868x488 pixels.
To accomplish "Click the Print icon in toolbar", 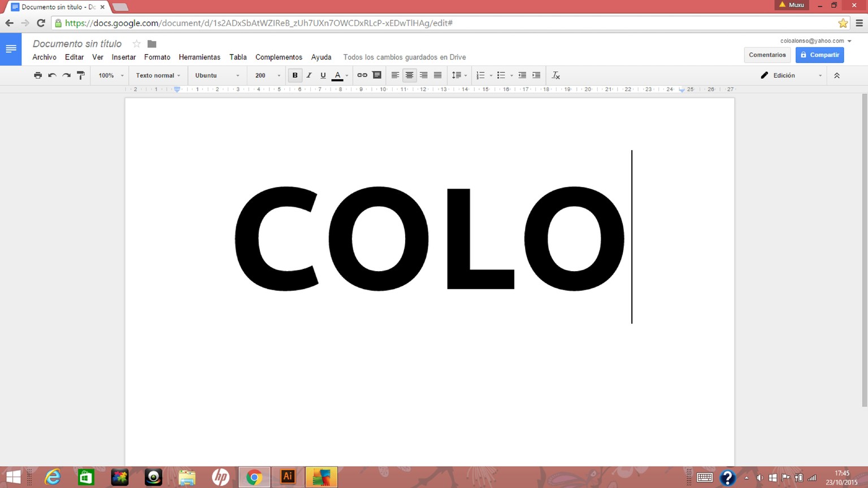I will (x=38, y=75).
